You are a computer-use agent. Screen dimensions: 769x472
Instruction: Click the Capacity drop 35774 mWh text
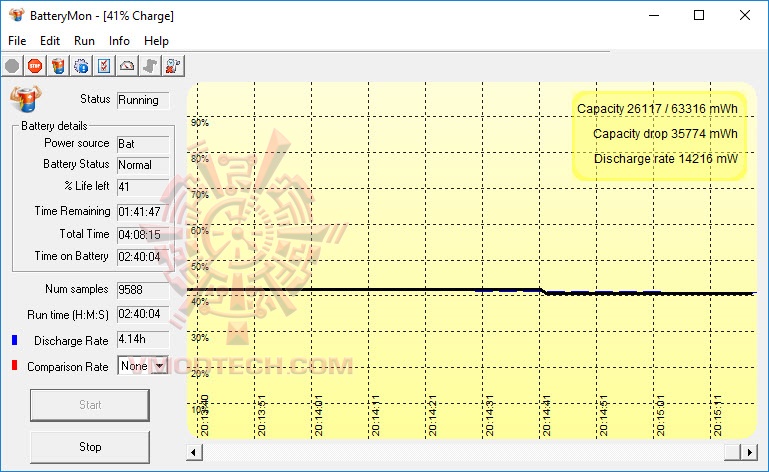tap(665, 134)
